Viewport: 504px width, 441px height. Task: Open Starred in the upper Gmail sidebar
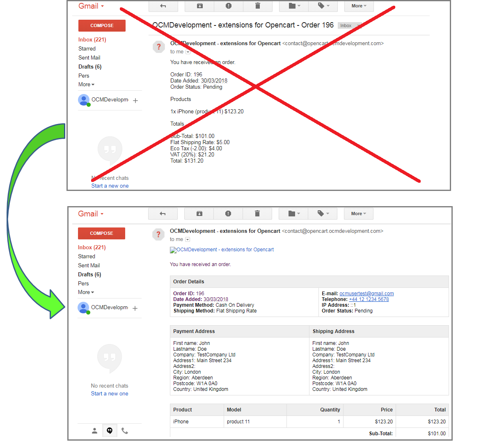click(x=87, y=49)
